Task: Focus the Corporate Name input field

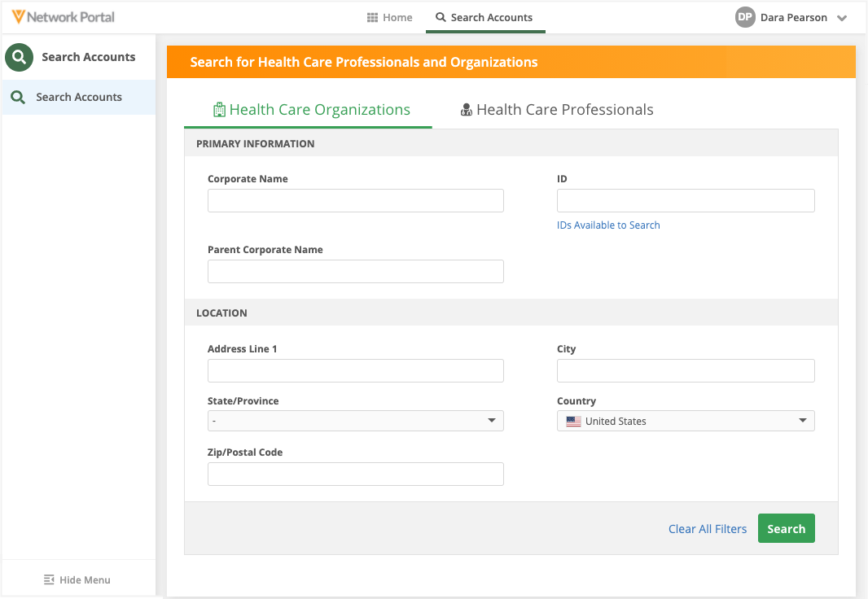Action: pyautogui.click(x=355, y=201)
